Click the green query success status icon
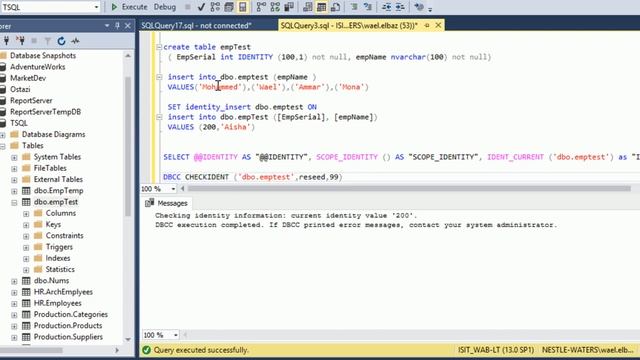Screen dimensions: 640x360 pyautogui.click(x=146, y=350)
